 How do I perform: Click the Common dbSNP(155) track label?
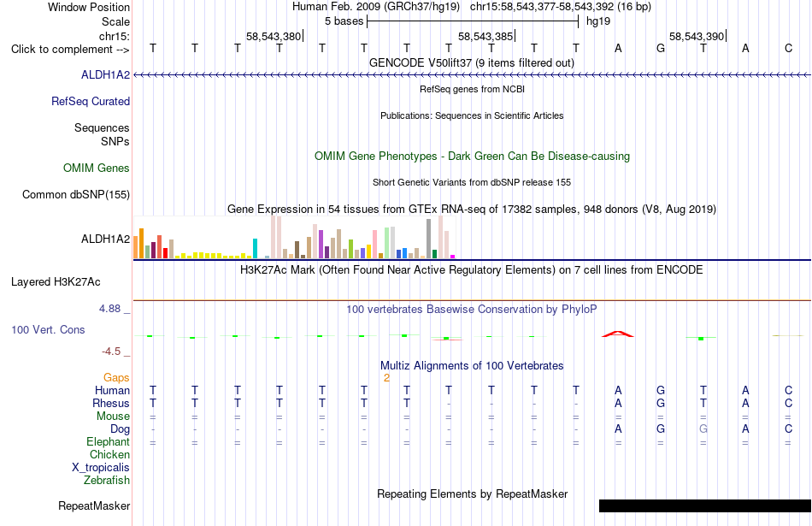click(x=75, y=194)
